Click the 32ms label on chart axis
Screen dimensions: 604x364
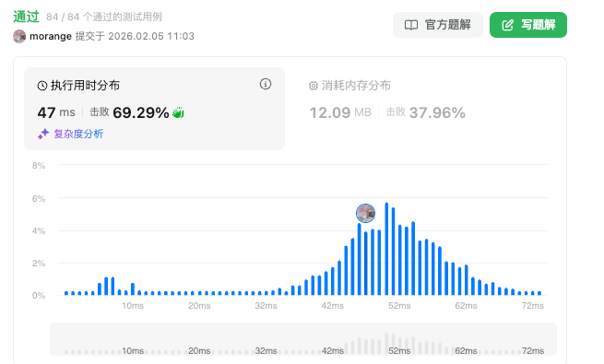pos(266,306)
